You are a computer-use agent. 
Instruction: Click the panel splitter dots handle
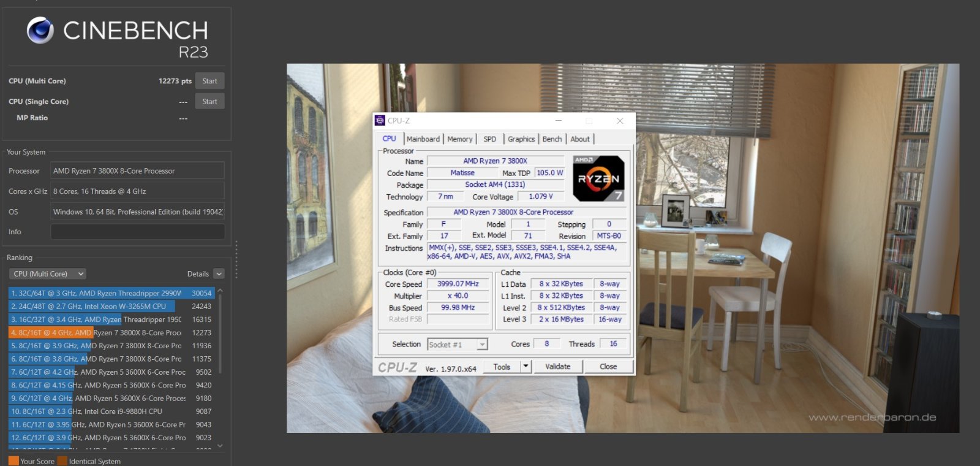(x=236, y=259)
